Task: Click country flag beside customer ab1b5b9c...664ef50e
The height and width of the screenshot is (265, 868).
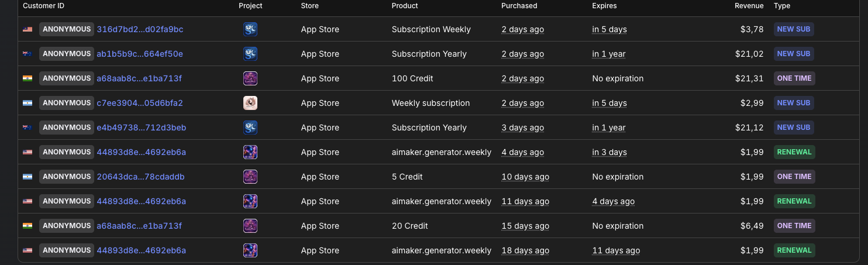Action: tap(27, 54)
